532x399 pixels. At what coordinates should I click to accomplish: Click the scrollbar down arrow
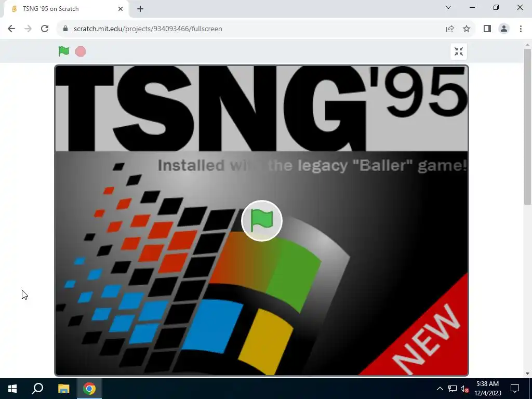(527, 374)
